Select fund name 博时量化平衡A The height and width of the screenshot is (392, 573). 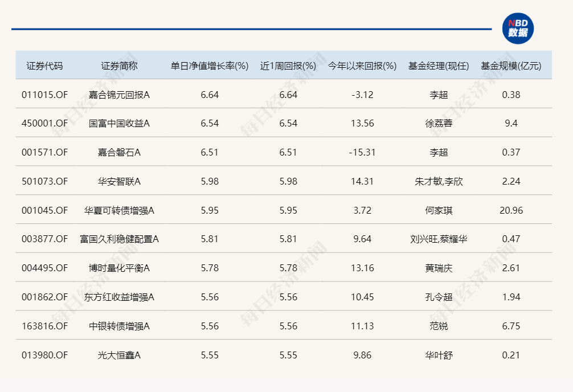[119, 268]
